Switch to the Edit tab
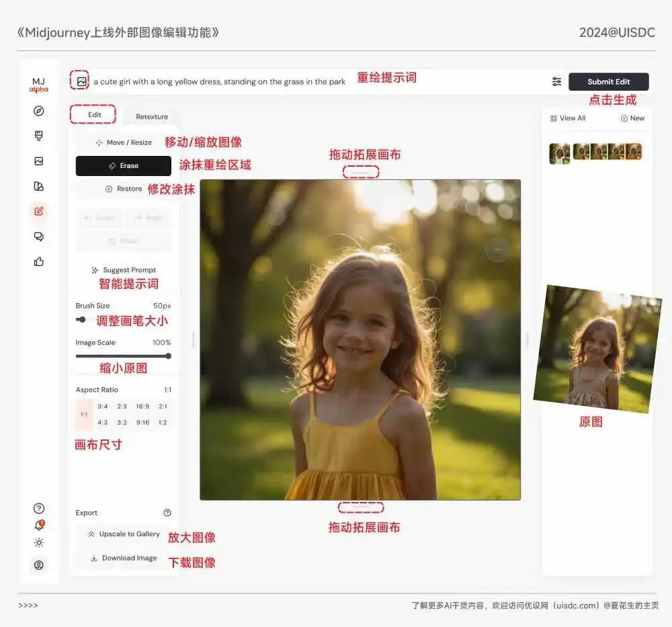Image resolution: width=672 pixels, height=627 pixels. click(94, 115)
